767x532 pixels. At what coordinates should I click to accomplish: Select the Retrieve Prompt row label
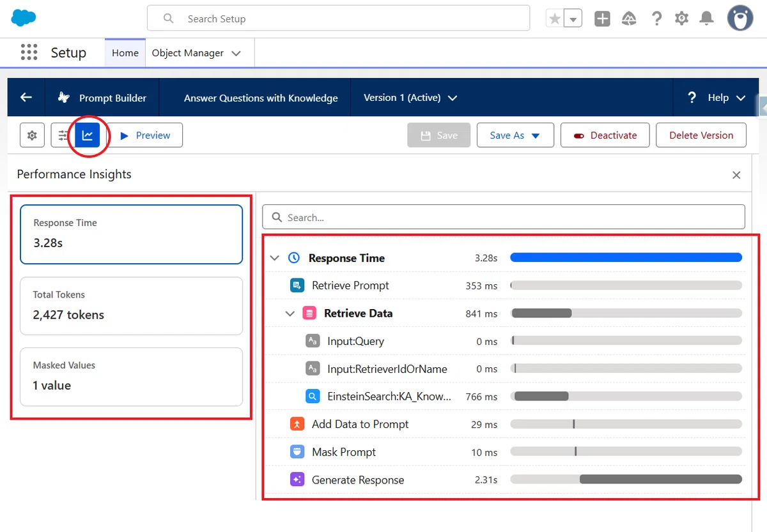(x=350, y=285)
